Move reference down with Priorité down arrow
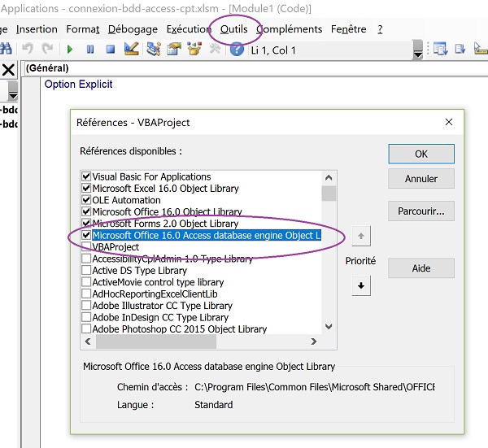This screenshot has width=488, height=448. pyautogui.click(x=361, y=285)
